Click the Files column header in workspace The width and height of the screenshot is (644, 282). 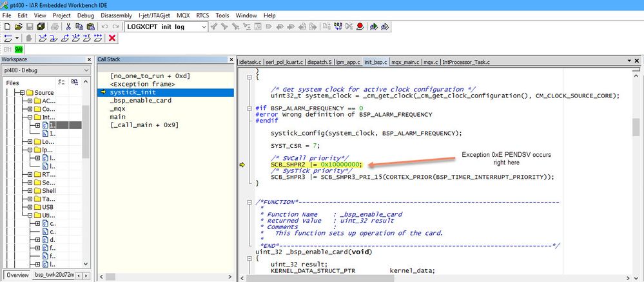coord(13,83)
